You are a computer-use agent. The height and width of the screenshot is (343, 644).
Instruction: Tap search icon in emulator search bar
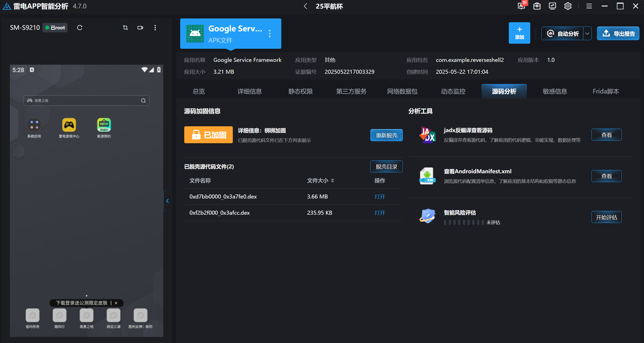click(x=143, y=101)
